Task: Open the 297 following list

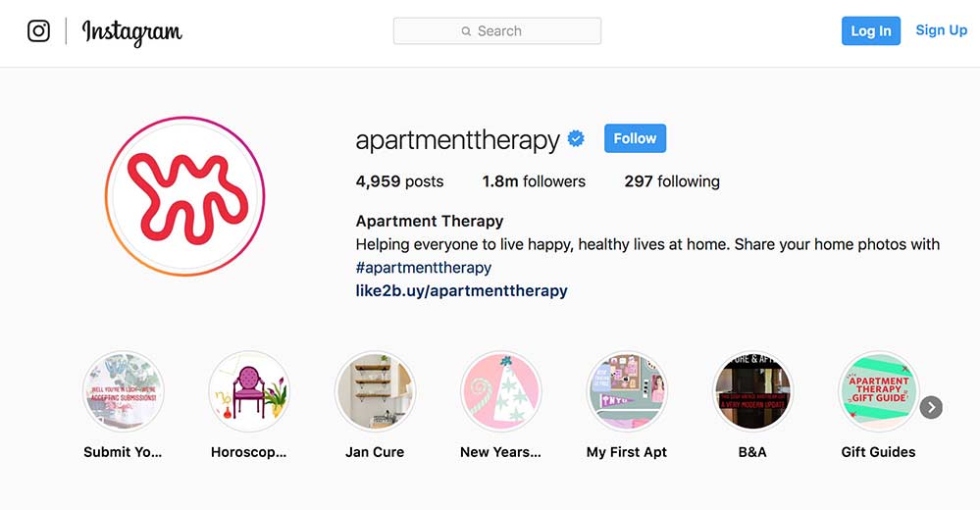Action: 672,181
